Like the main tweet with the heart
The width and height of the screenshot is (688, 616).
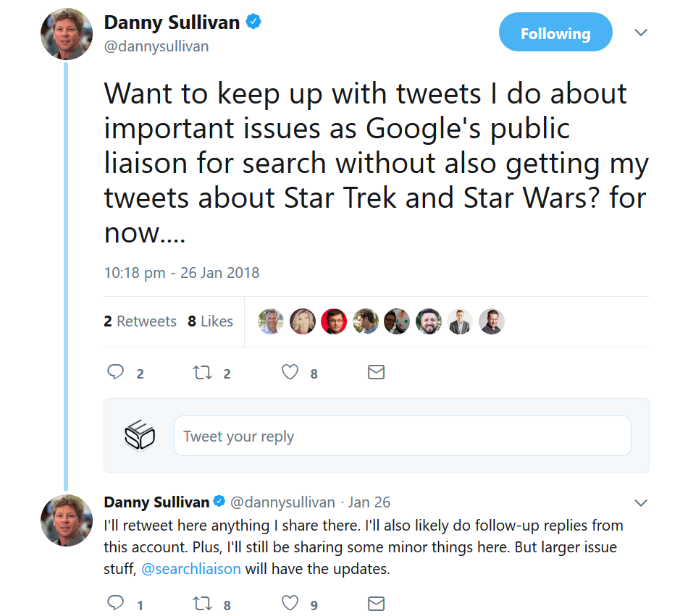point(289,371)
